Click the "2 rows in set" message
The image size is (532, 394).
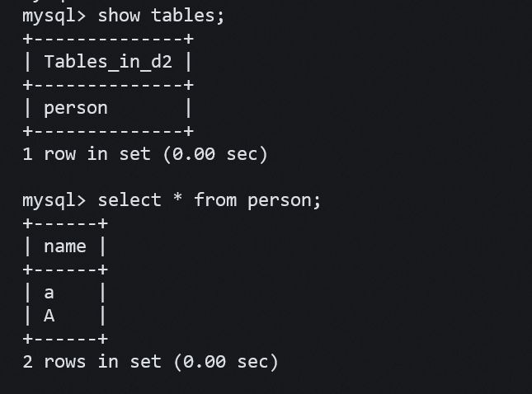tap(92, 361)
